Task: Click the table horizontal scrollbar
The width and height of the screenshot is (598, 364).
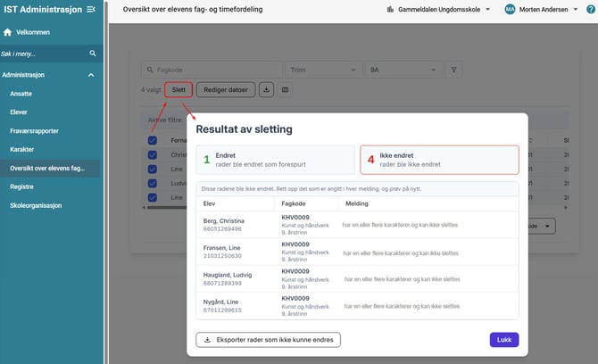Action: pos(166,208)
